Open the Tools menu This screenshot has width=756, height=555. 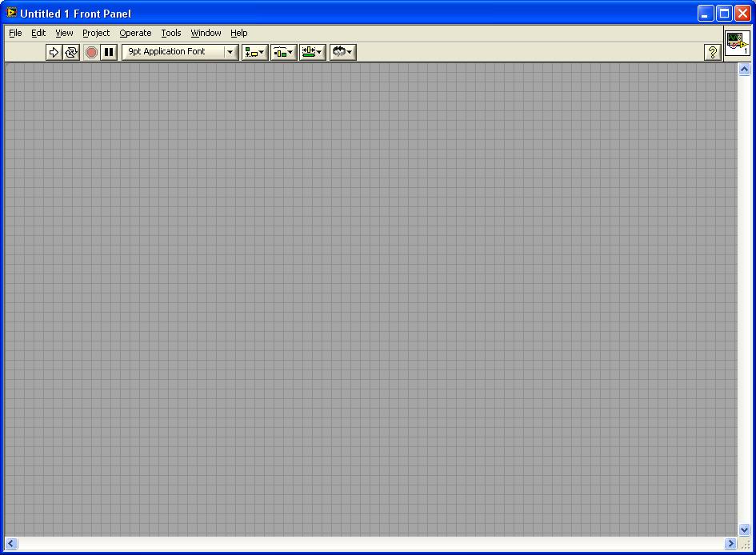(171, 33)
